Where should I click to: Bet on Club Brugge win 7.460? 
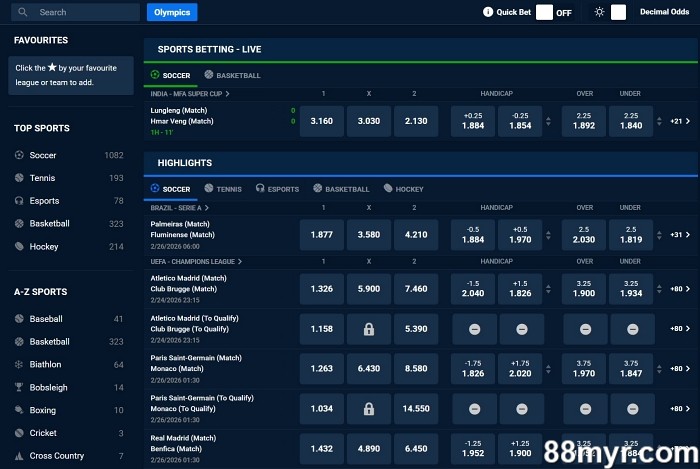pos(416,289)
